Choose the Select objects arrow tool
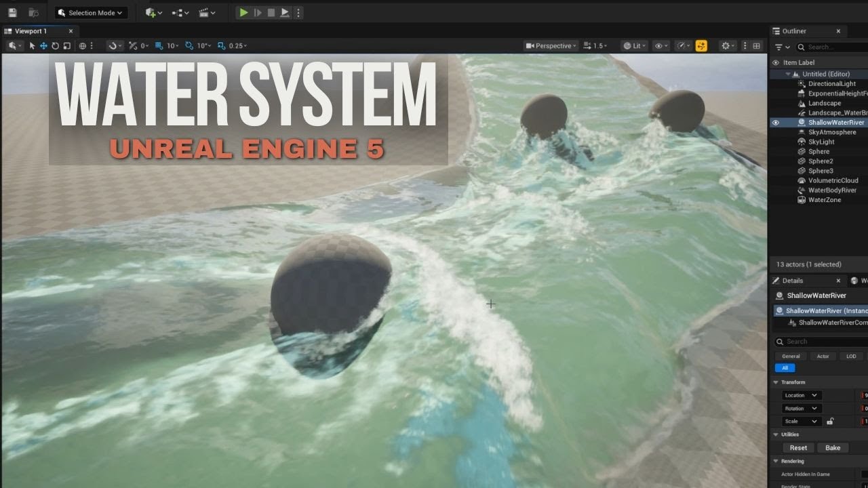Image resolution: width=868 pixels, height=488 pixels. [x=32, y=45]
